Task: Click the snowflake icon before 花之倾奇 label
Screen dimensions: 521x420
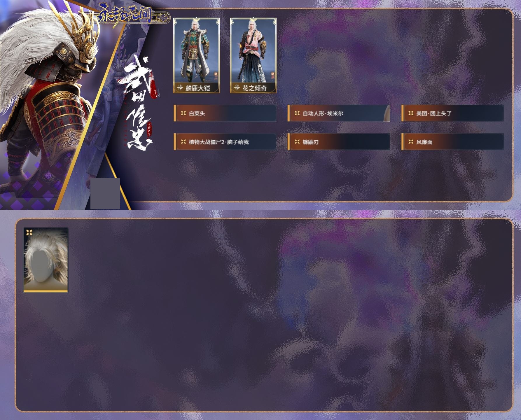Action: click(x=237, y=87)
